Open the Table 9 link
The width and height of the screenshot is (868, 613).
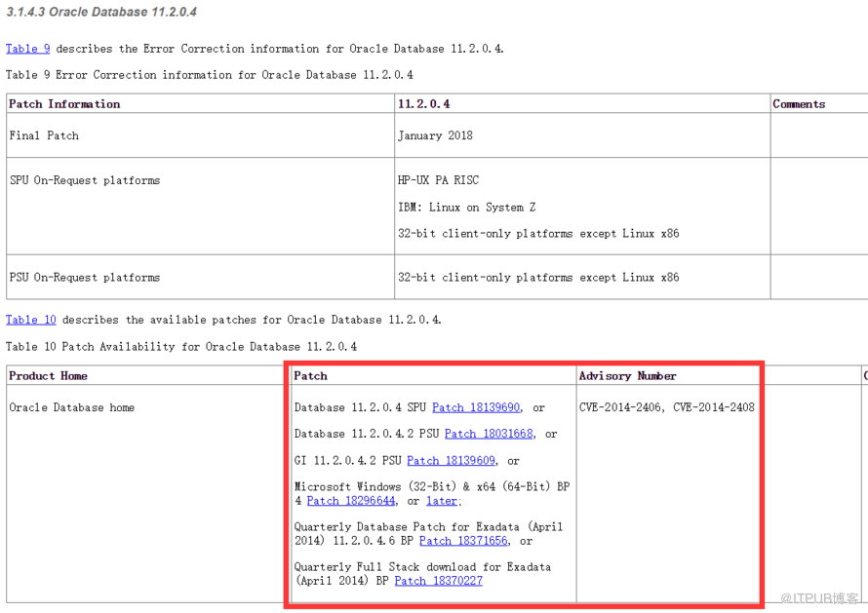pyautogui.click(x=27, y=49)
